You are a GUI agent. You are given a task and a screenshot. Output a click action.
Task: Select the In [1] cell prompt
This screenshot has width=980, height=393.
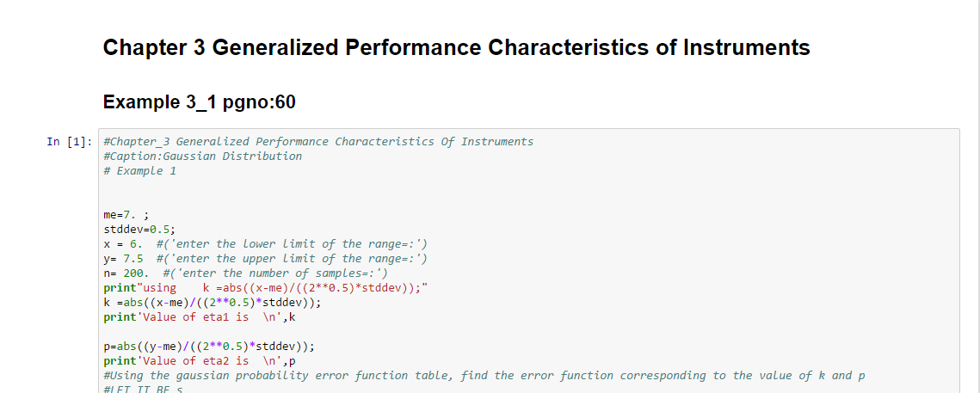tap(69, 142)
